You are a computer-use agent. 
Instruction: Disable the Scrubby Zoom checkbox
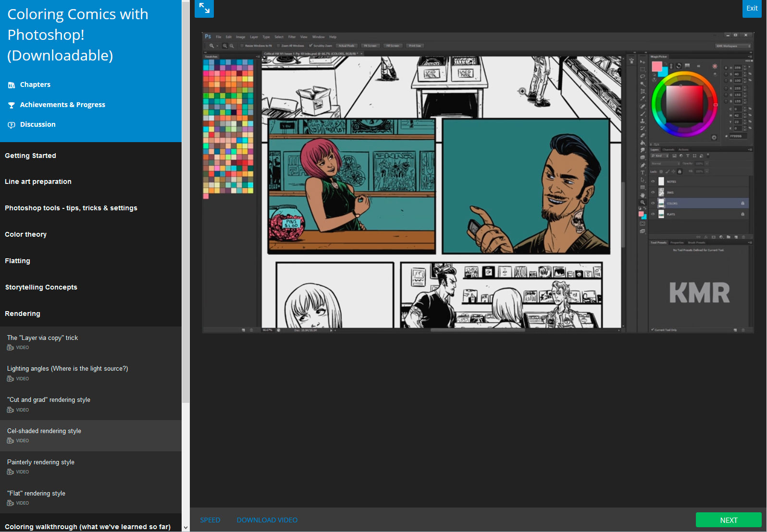tap(310, 46)
